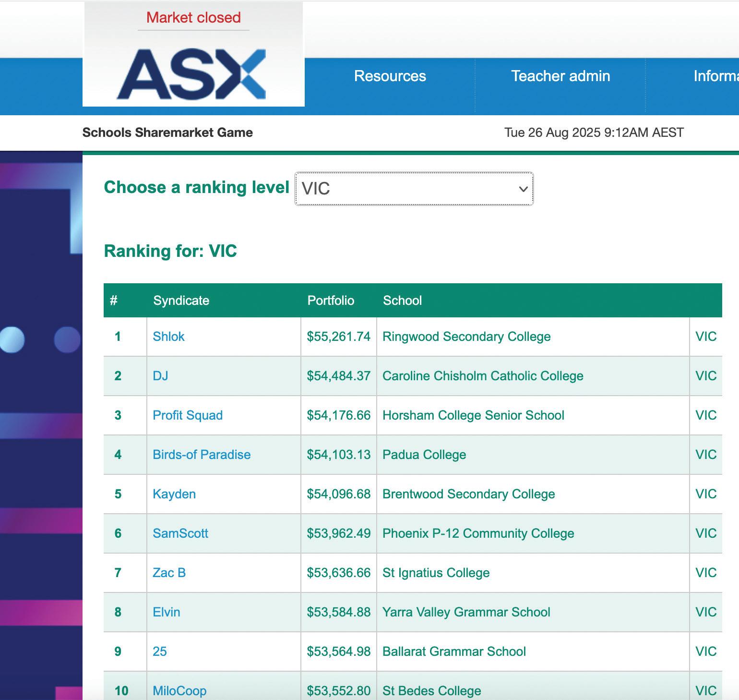Select portfolio value $53,564.98
This screenshot has width=739, height=700.
pyautogui.click(x=339, y=652)
